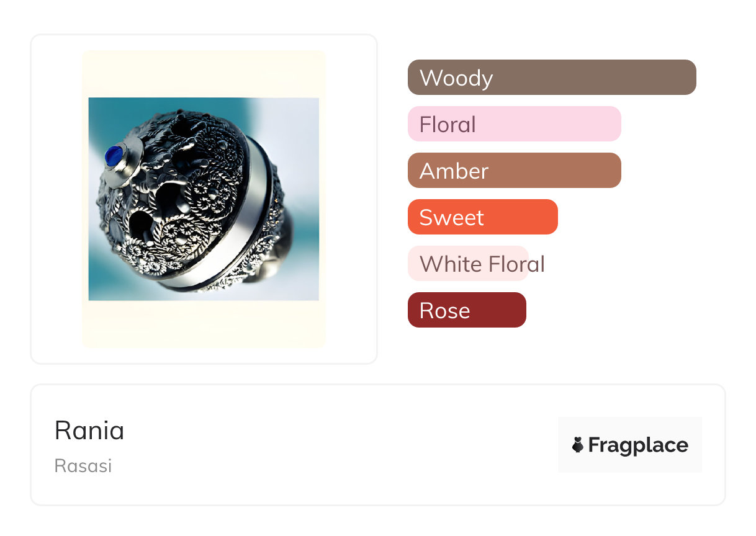Click the blue gemstone on the bottle cap

pyautogui.click(x=114, y=156)
